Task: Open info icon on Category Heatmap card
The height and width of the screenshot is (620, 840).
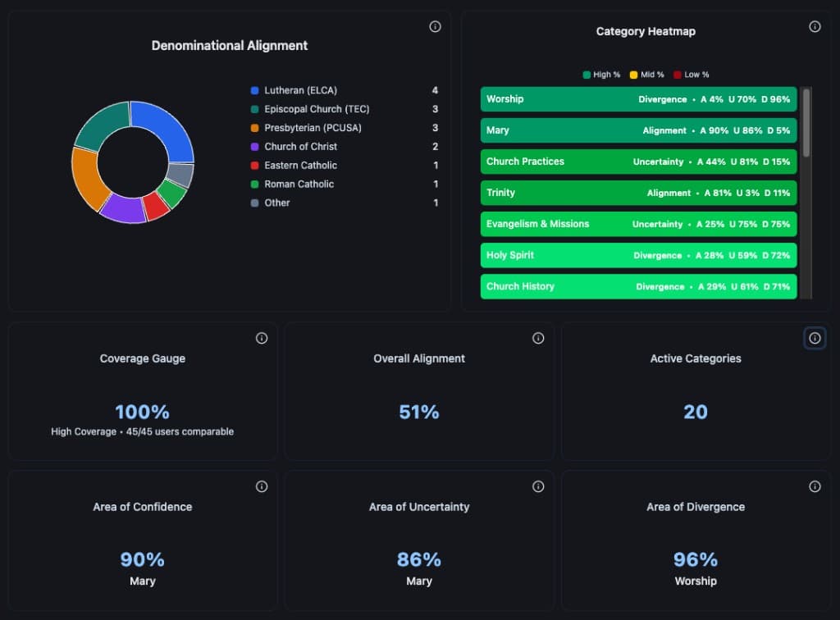Action: (815, 26)
